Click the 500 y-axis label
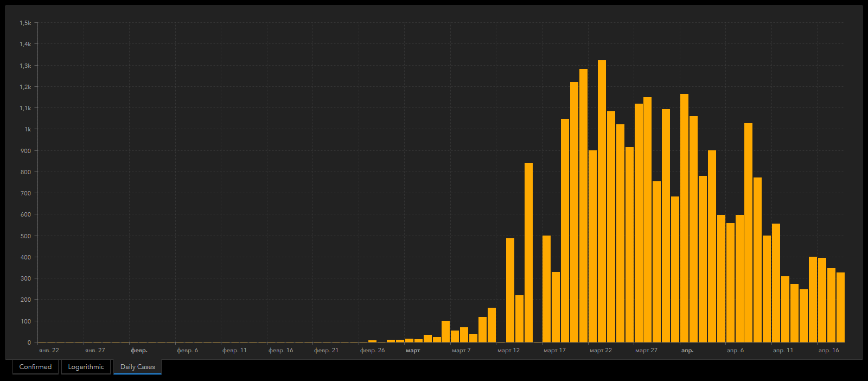 [25, 236]
